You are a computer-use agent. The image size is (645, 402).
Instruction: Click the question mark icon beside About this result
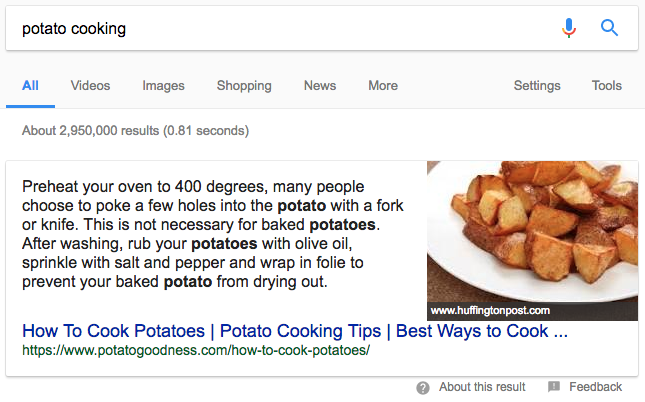(423, 387)
